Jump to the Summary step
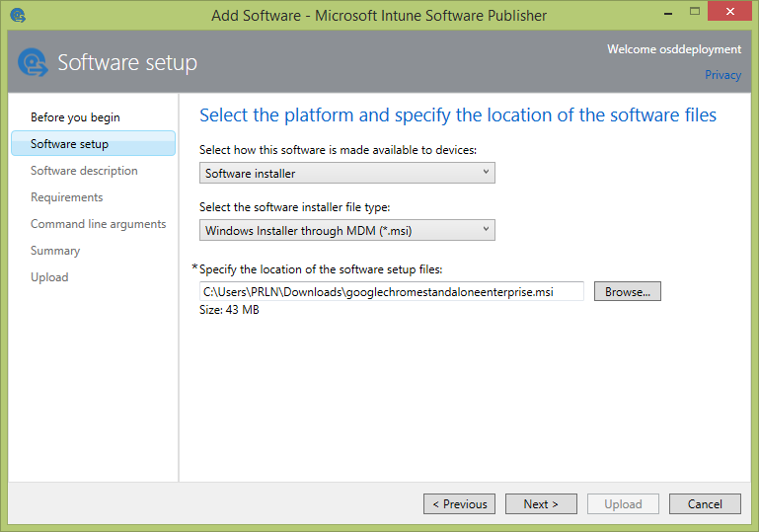759x532 pixels. point(55,251)
